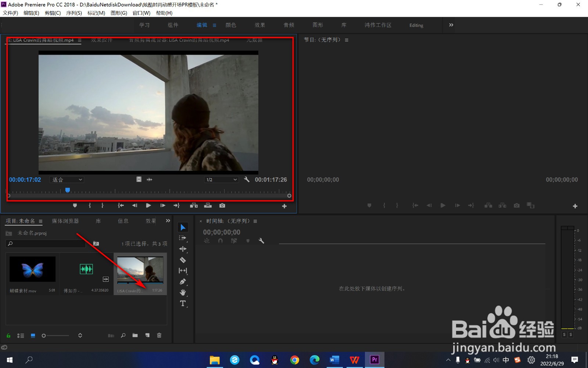
Task: Open the 信息 panel tab
Action: (x=123, y=221)
